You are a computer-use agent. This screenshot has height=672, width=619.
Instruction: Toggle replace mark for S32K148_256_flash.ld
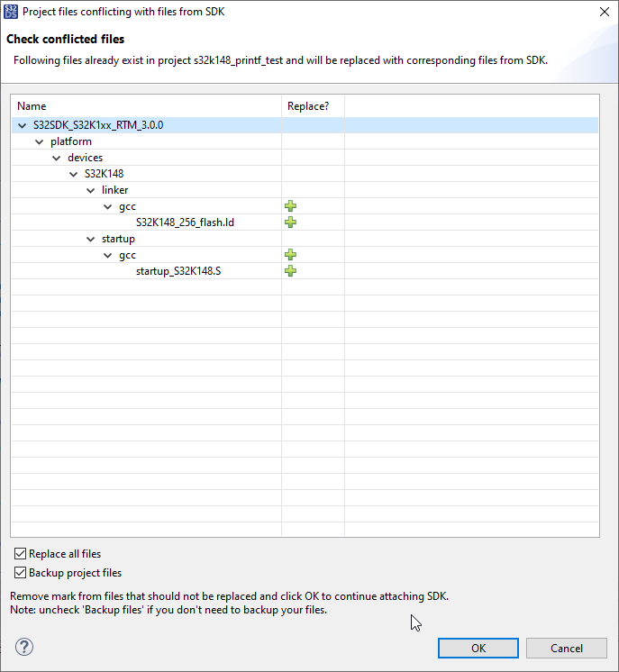pyautogui.click(x=290, y=222)
